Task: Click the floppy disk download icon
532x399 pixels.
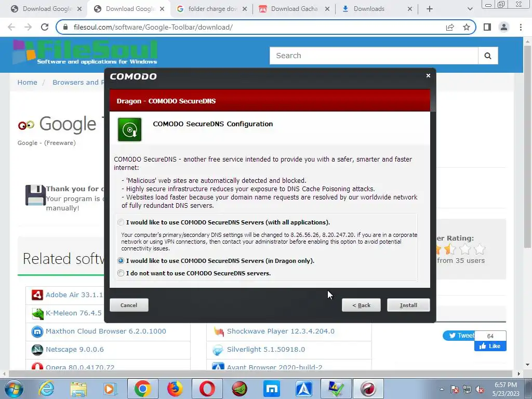Action: (36, 195)
